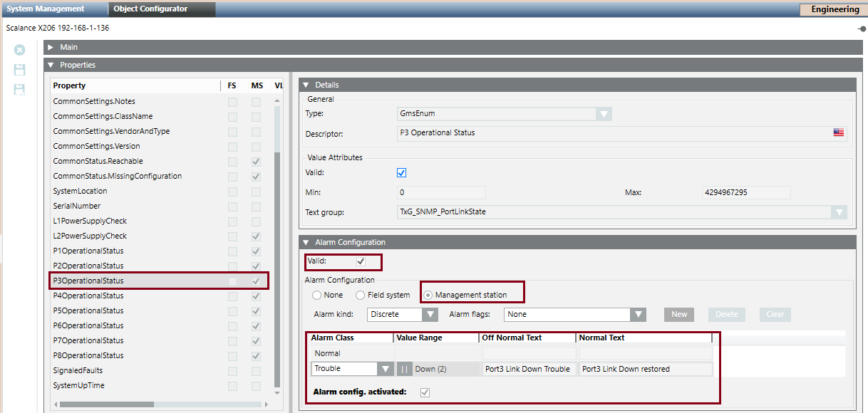Open the Alarm flags dropdown

[638, 314]
